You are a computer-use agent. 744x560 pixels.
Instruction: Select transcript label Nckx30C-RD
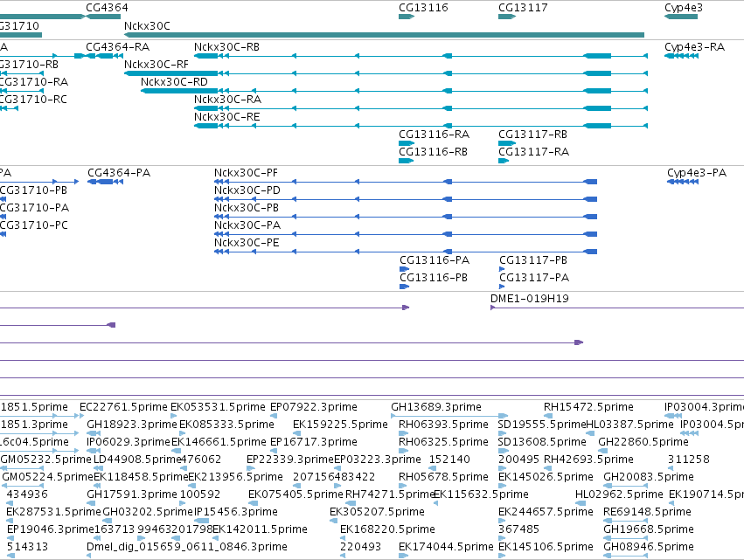pos(174,82)
